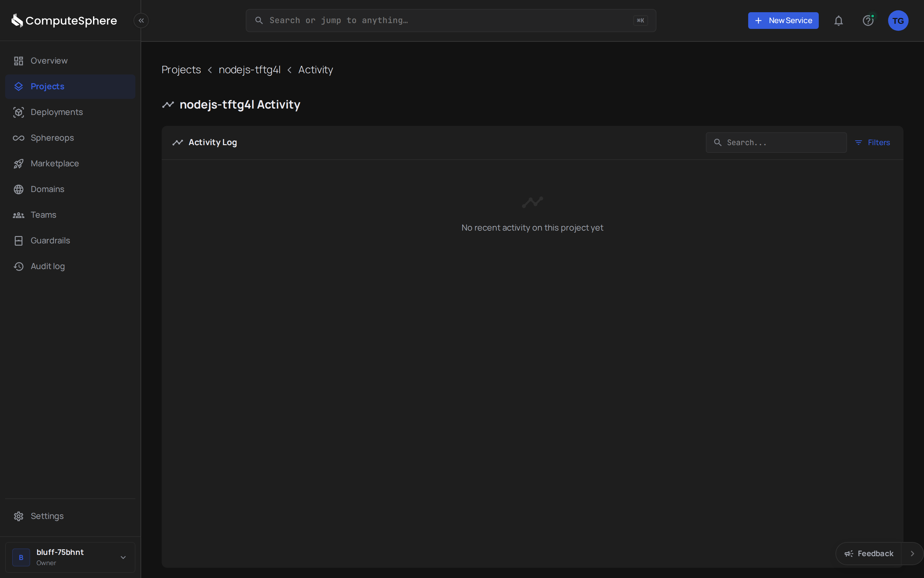Open the help question-mark icon
This screenshot has height=578, width=924.
868,21
